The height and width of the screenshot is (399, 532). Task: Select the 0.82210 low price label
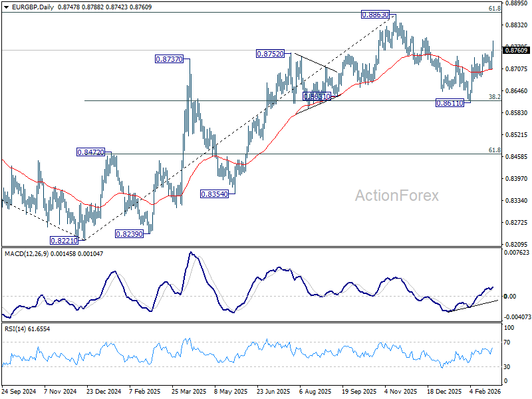click(x=64, y=241)
